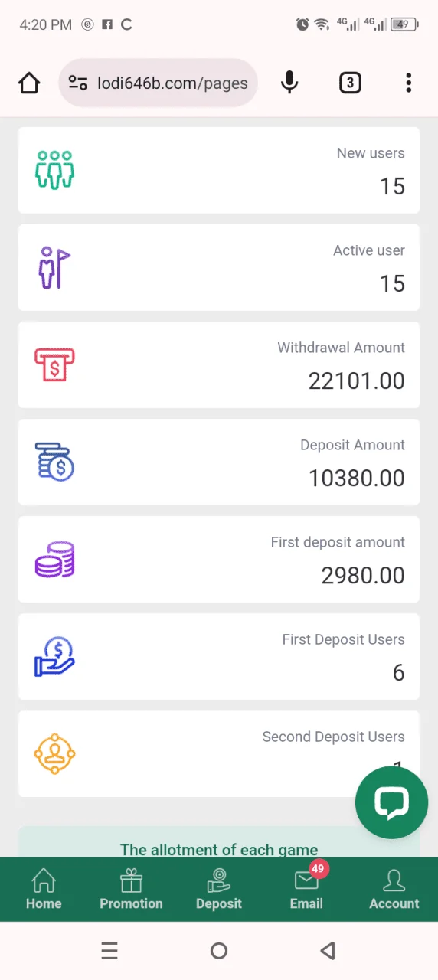Screen dimensions: 438x980
Task: Tap the browser home icon
Action: pos(29,83)
